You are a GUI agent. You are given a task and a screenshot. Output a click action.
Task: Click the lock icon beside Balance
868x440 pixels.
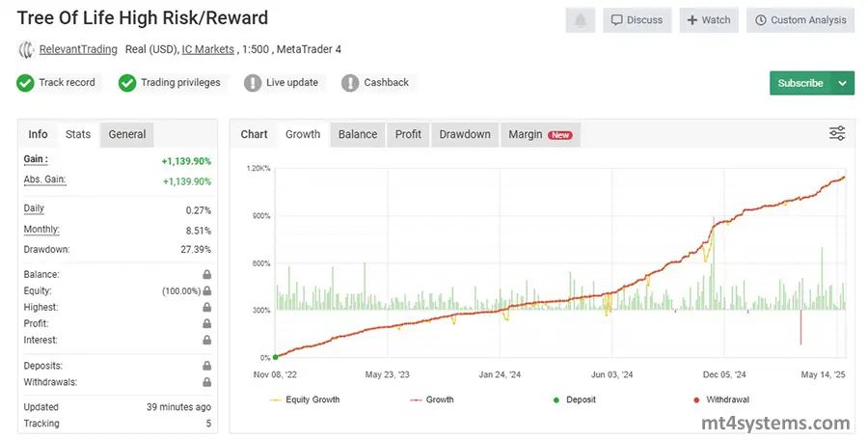tap(206, 275)
